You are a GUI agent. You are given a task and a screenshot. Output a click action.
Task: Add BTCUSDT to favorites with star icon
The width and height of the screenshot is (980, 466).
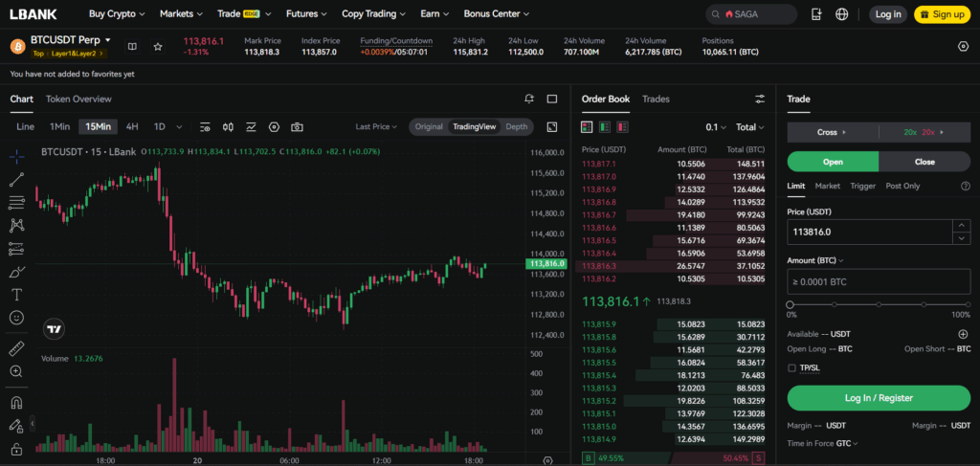pyautogui.click(x=158, y=46)
